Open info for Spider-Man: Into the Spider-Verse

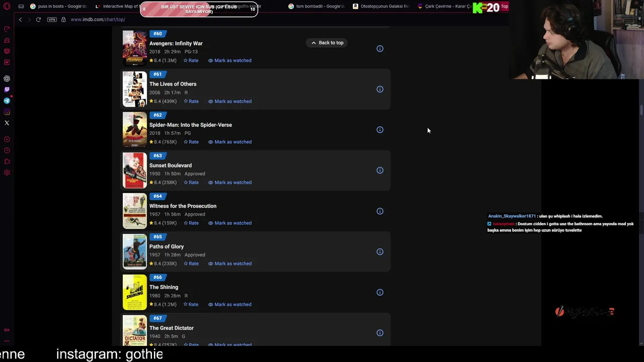pos(380,130)
